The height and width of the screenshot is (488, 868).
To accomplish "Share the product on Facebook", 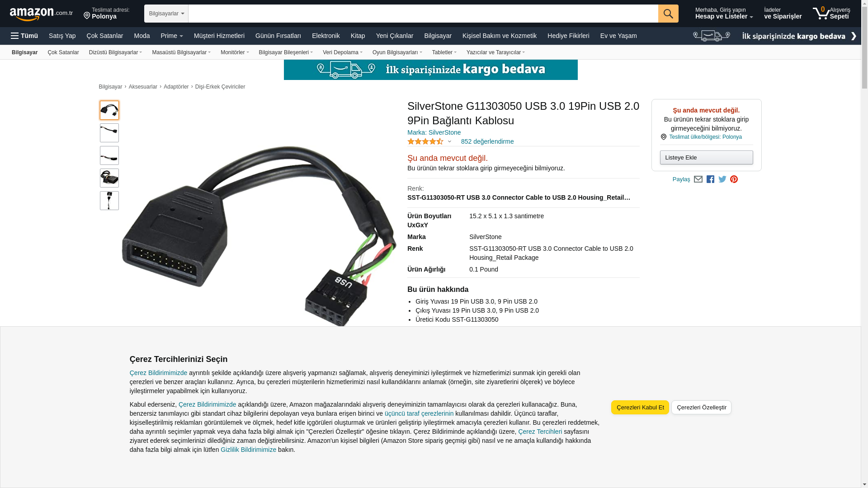I will point(710,179).
